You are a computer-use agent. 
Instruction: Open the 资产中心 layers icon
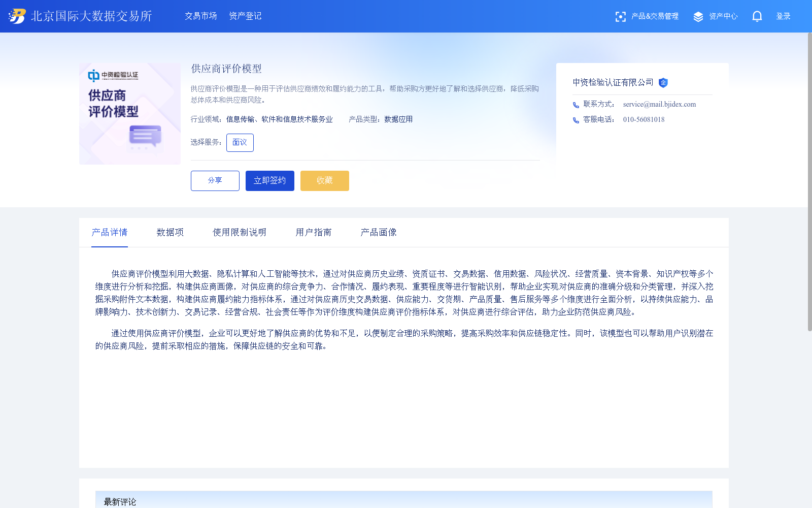click(698, 17)
